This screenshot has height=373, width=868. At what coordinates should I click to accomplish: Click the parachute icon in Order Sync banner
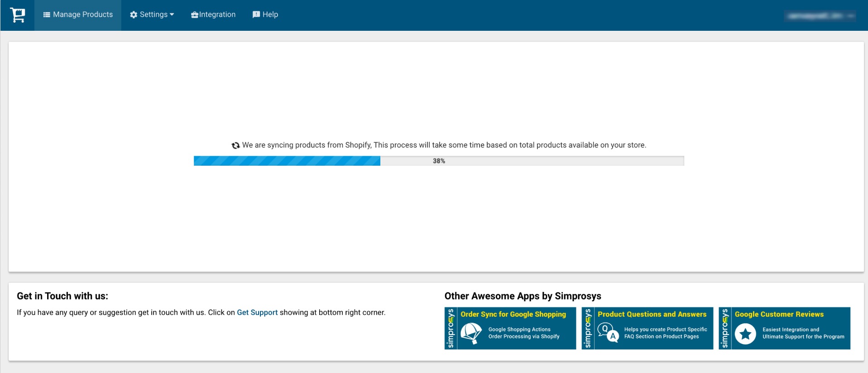point(471,334)
